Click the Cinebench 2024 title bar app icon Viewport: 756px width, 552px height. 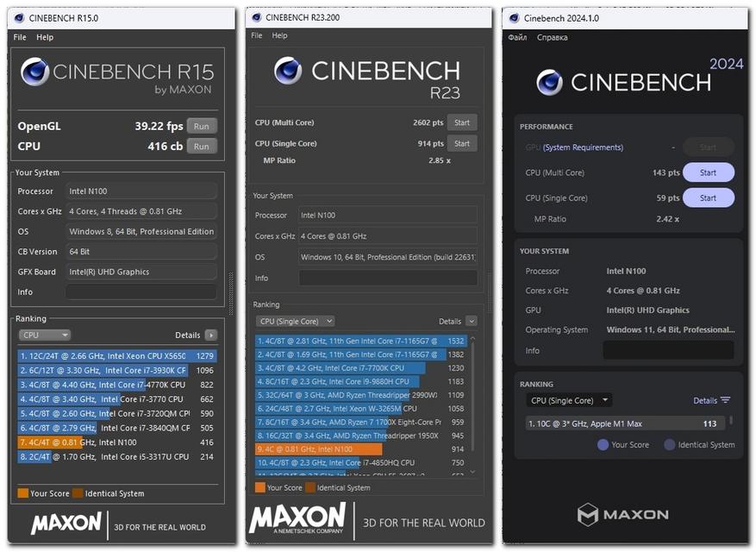pos(515,18)
